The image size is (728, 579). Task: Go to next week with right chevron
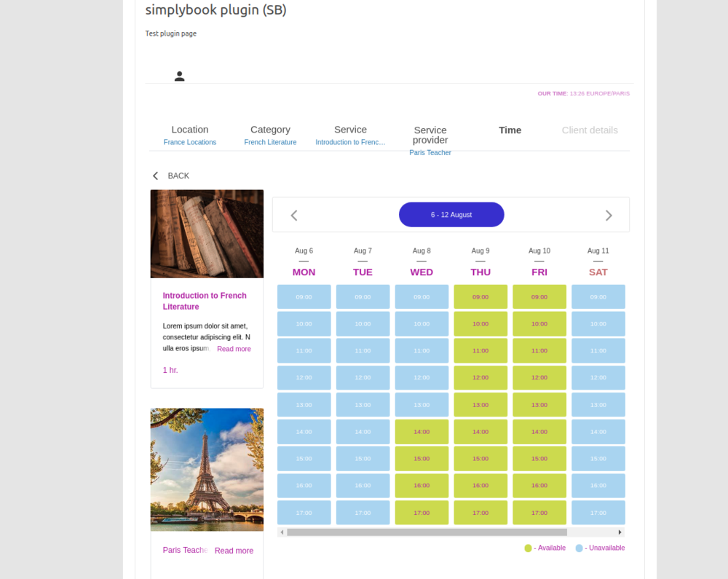click(x=609, y=215)
